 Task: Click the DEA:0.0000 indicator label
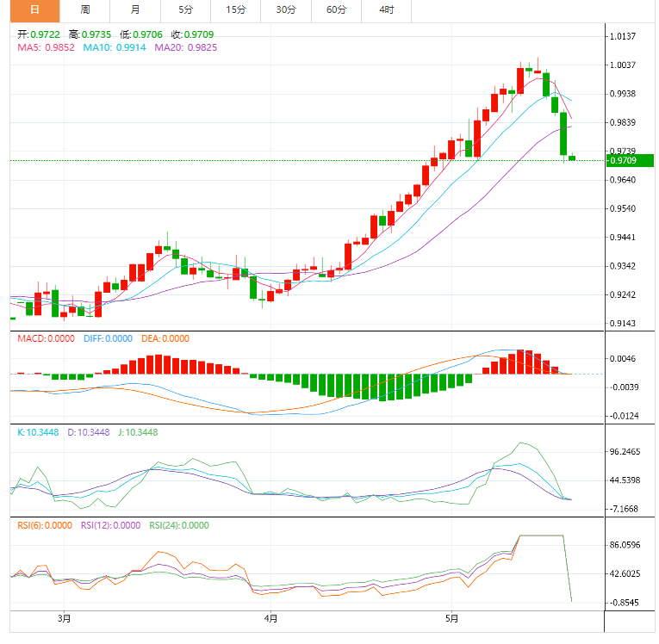[165, 338]
